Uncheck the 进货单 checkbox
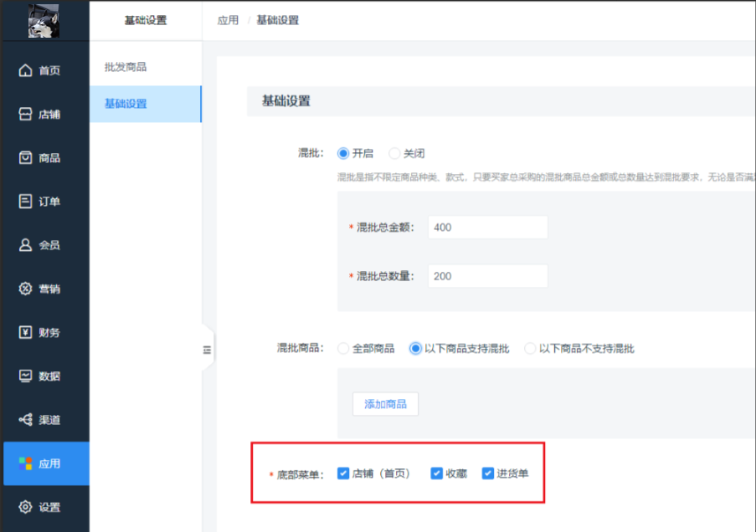Image resolution: width=756 pixels, height=532 pixels. click(487, 473)
